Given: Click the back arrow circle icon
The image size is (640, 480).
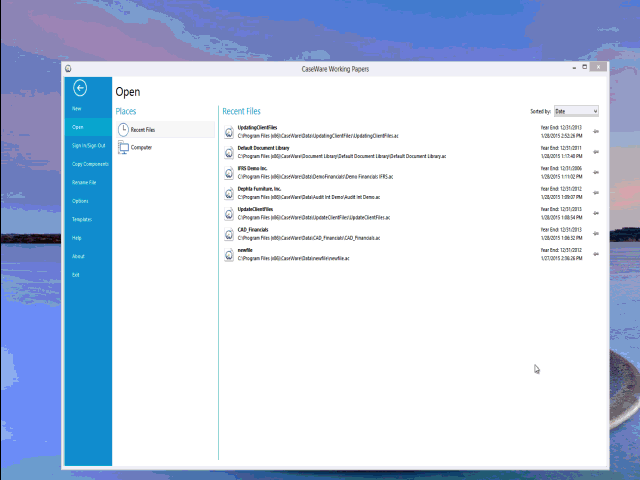Looking at the screenshot, I should pyautogui.click(x=80, y=88).
